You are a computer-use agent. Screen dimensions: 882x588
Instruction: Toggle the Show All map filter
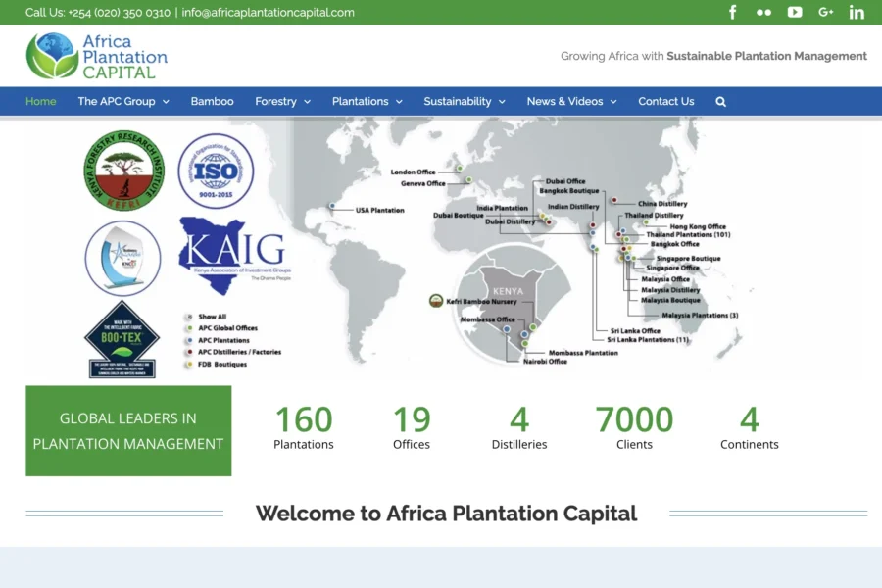[207, 317]
